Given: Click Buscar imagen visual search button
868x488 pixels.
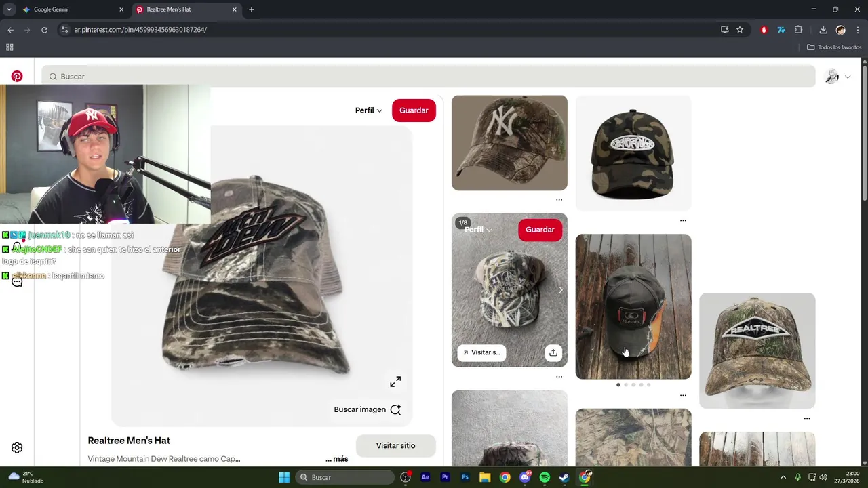Looking at the screenshot, I should (368, 409).
